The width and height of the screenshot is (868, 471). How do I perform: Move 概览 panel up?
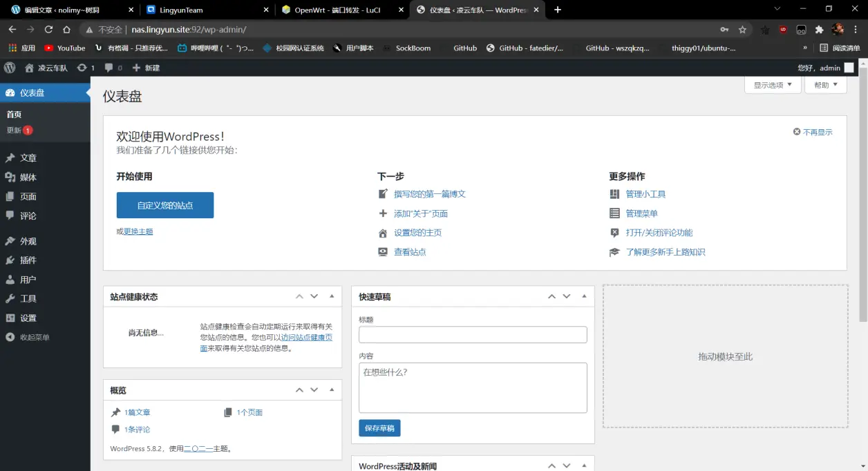pos(299,390)
